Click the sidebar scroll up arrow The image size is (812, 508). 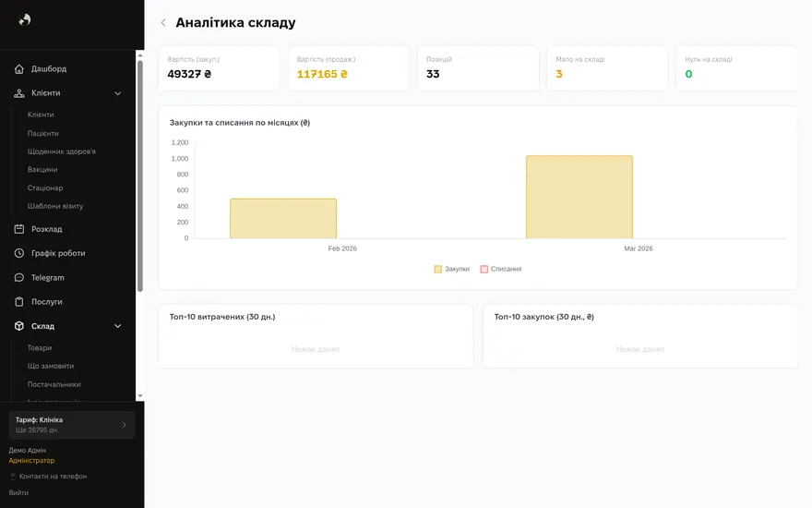pos(140,54)
